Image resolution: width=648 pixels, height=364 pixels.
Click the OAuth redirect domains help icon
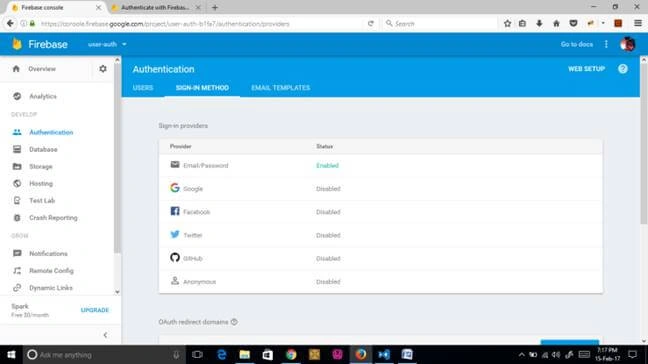(x=234, y=322)
